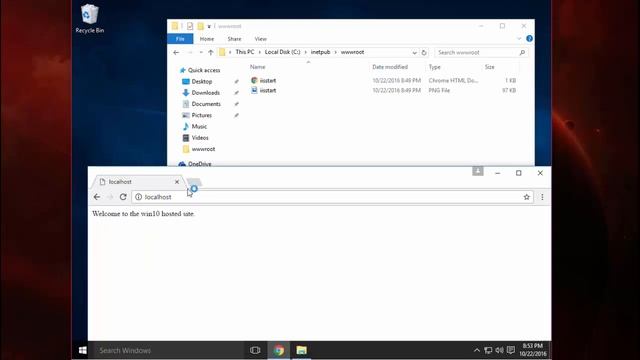Show hidden system tray icons
Viewport: 640px width, 360px height.
pos(476,350)
